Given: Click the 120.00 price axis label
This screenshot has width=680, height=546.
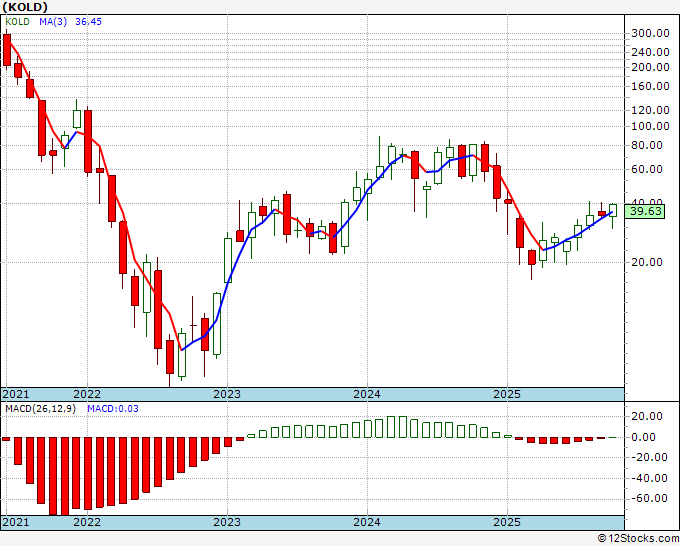Looking at the screenshot, I should [650, 110].
